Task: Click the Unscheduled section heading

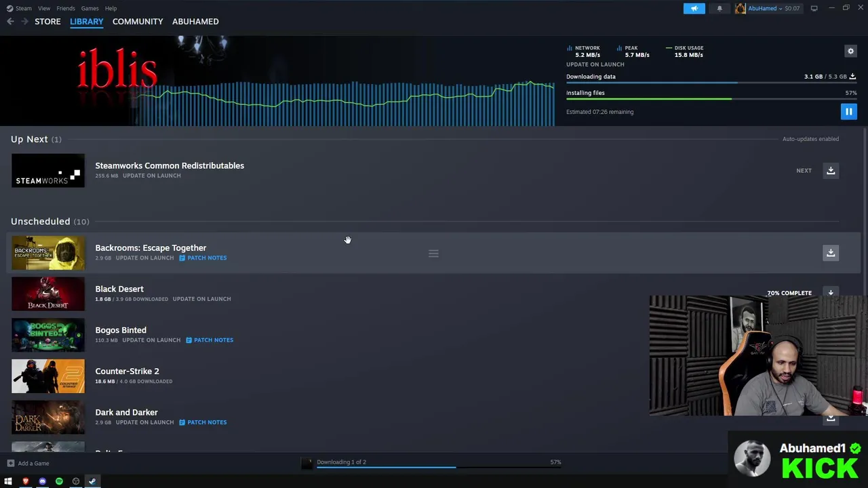Action: (x=50, y=222)
